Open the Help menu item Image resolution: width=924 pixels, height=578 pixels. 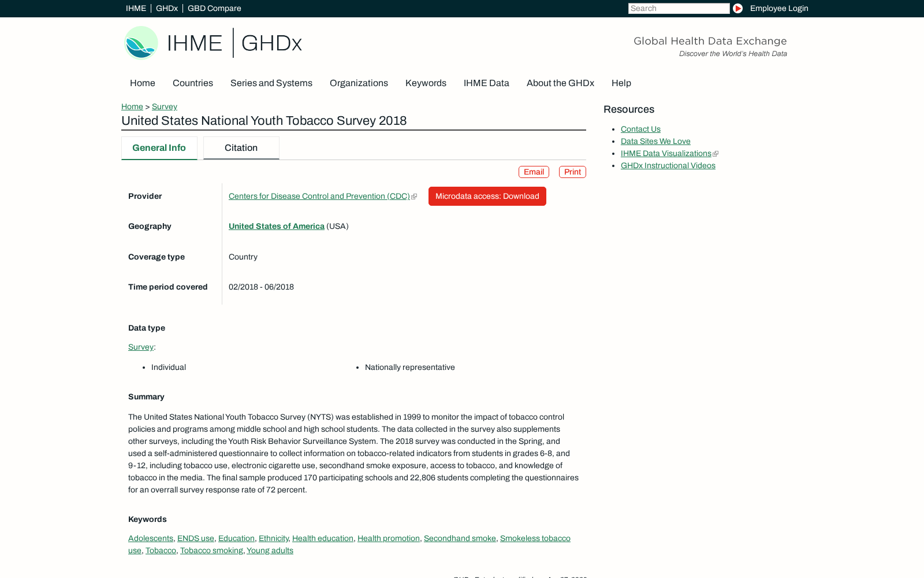tap(621, 83)
